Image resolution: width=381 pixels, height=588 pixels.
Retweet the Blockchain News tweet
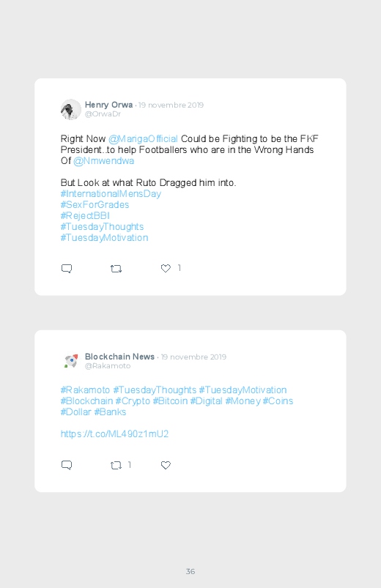coord(116,466)
